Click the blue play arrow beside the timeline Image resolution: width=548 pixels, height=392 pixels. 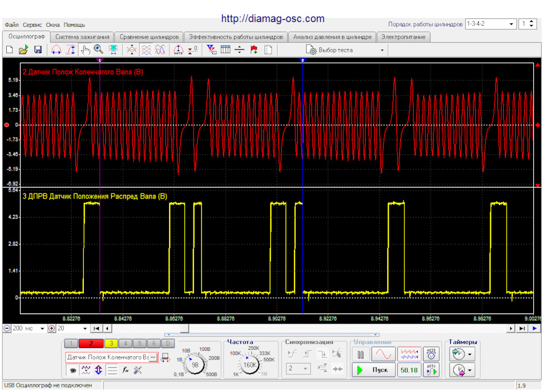click(x=534, y=329)
